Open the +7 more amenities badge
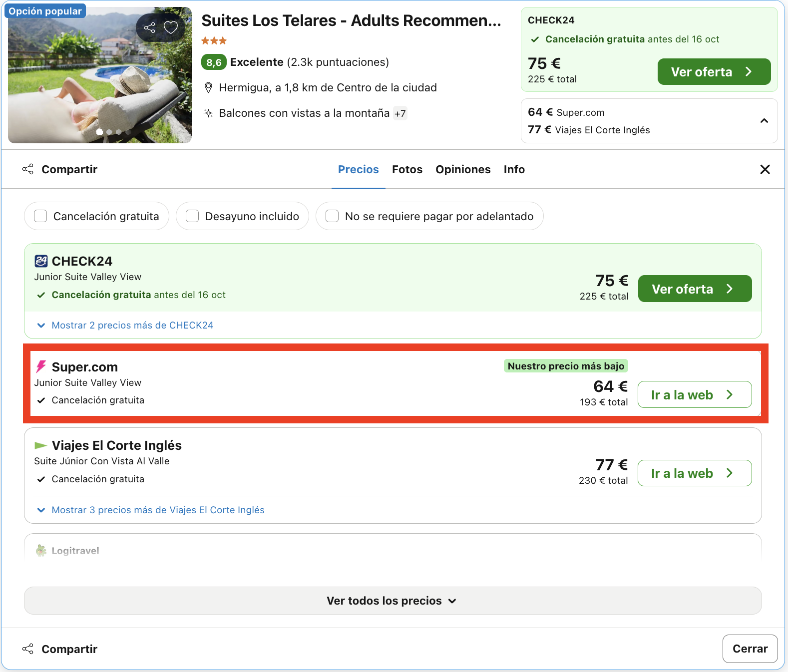Screen dimensions: 788x672 (x=400, y=113)
